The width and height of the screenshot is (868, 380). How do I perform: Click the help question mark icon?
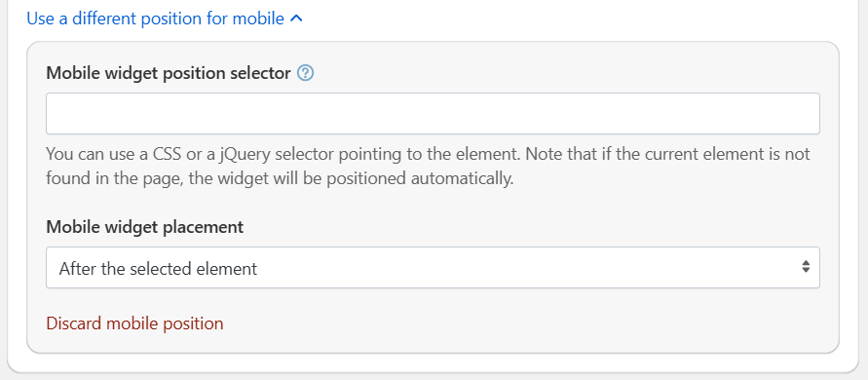tap(306, 72)
